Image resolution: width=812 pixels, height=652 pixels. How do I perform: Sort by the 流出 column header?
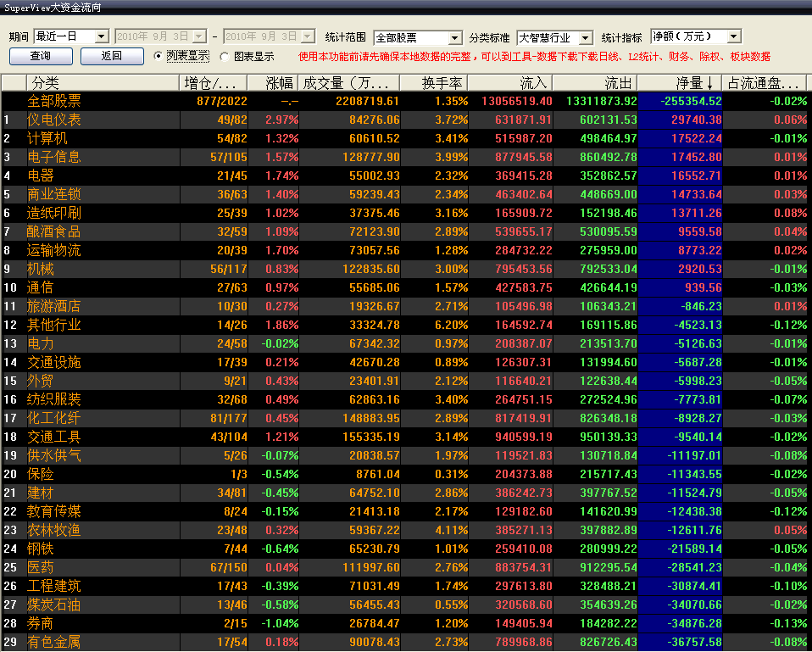point(595,83)
